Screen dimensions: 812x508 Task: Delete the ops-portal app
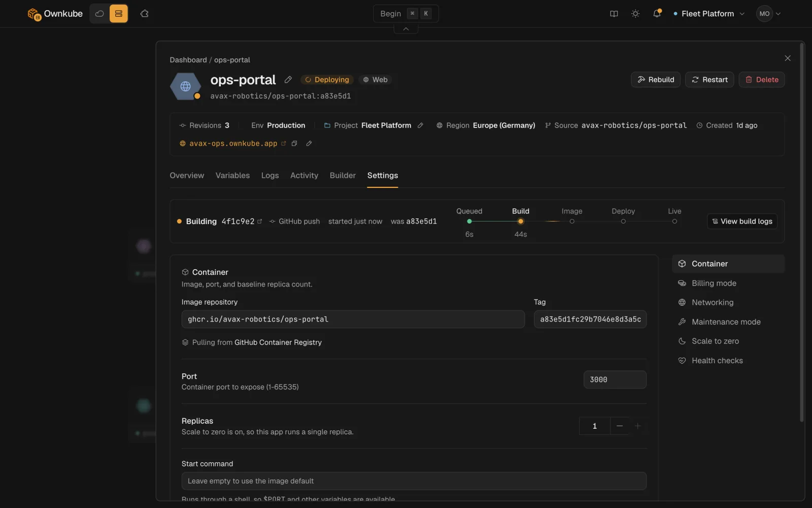(762, 80)
